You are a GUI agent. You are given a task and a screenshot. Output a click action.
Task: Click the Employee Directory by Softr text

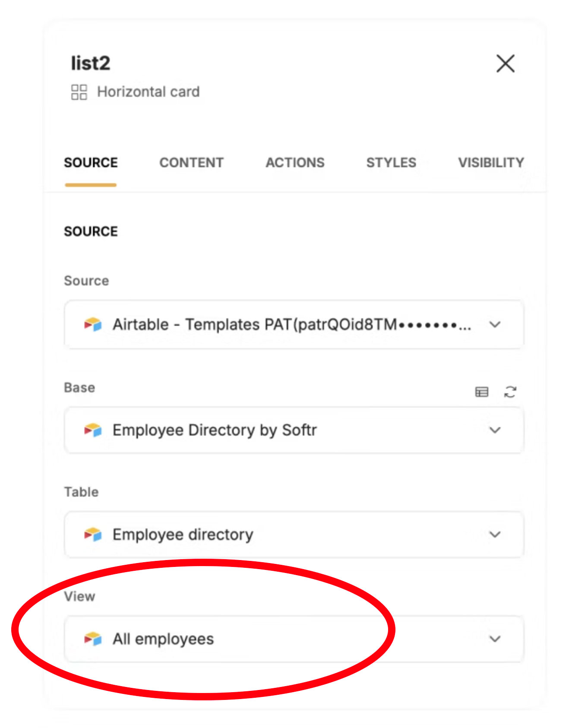(215, 430)
